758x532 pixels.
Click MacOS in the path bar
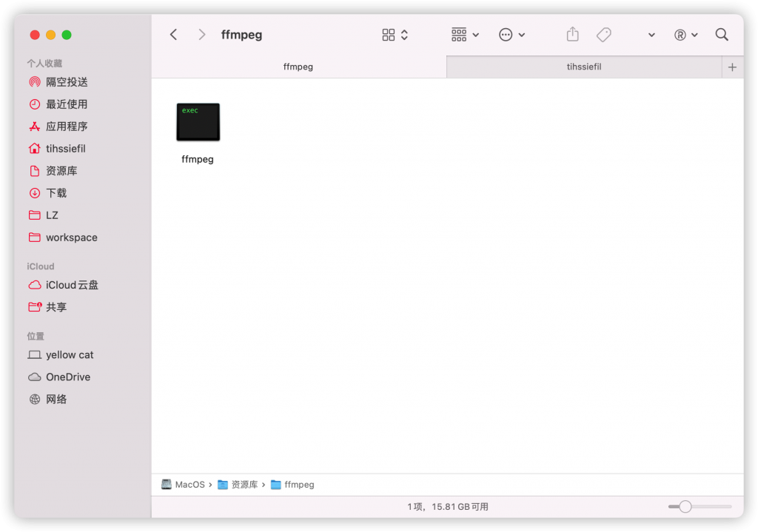[x=189, y=485]
